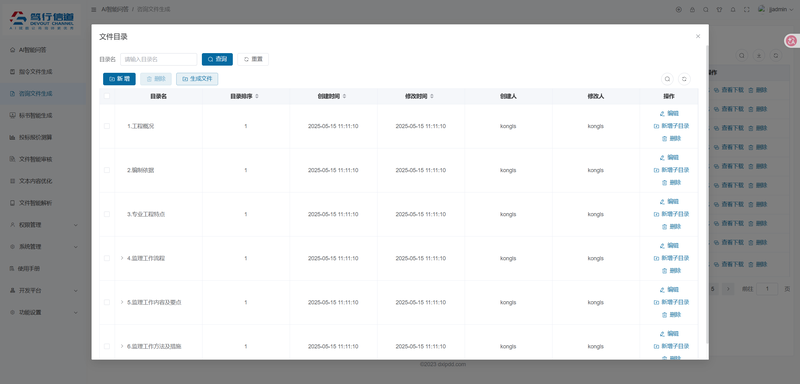Open the theme shirt icon in the header
This screenshot has width=800, height=384.
point(719,9)
